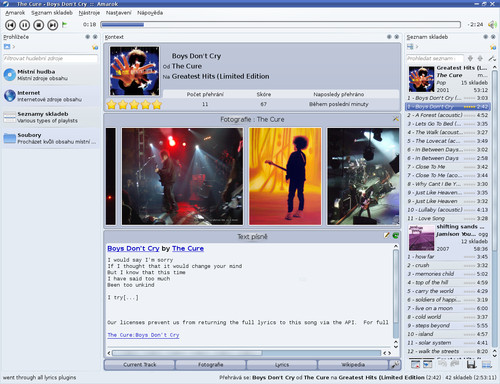500x384 pixels.
Task: Click the Prohlížeče home breadcrumb icon
Action: coord(7,47)
